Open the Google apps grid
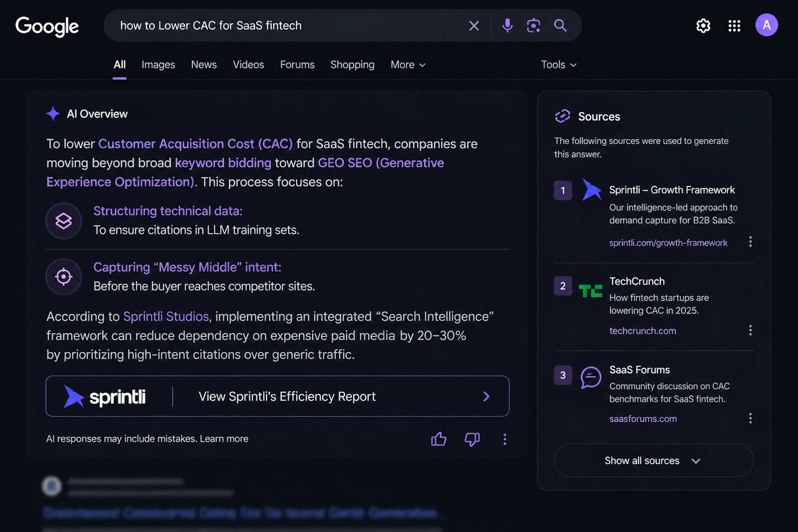This screenshot has width=798, height=532. pos(734,25)
